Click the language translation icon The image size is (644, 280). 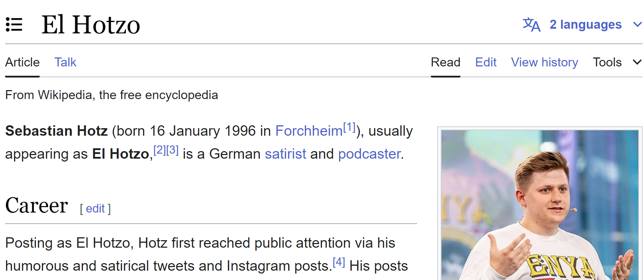coord(531,25)
